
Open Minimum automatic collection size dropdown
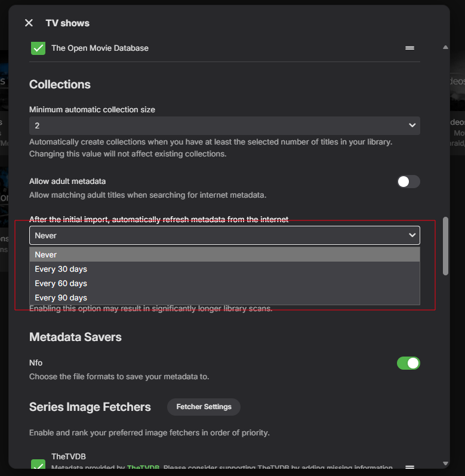(224, 125)
